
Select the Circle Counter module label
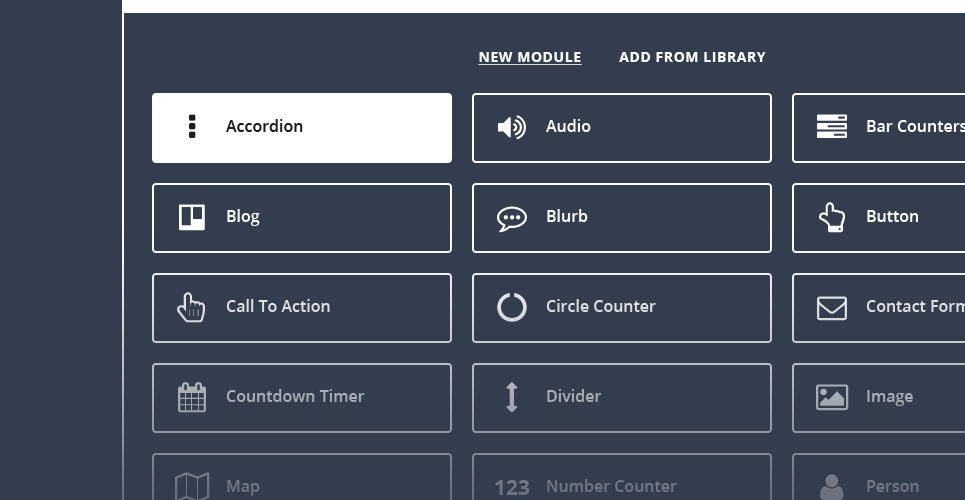click(x=601, y=306)
